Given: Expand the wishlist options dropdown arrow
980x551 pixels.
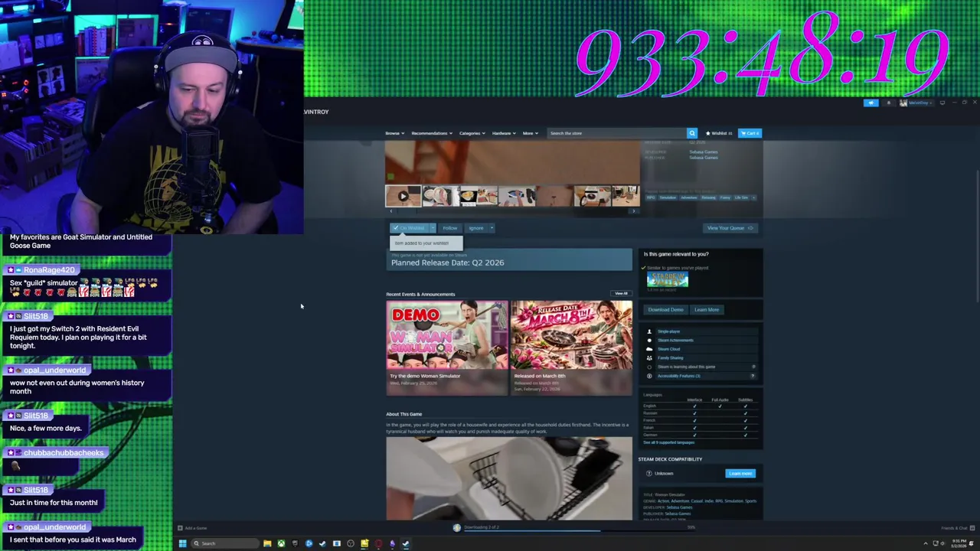Looking at the screenshot, I should (x=433, y=228).
